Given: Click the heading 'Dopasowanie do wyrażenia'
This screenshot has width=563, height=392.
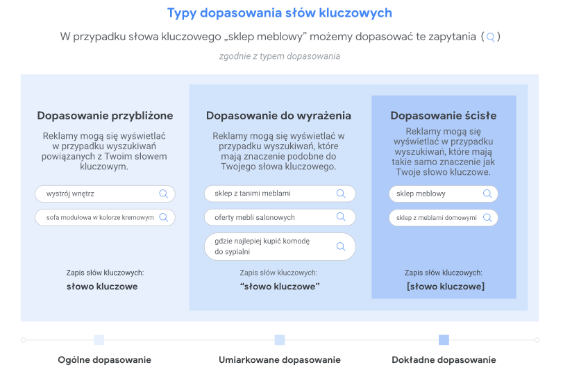Looking at the screenshot, I should pos(278,116).
